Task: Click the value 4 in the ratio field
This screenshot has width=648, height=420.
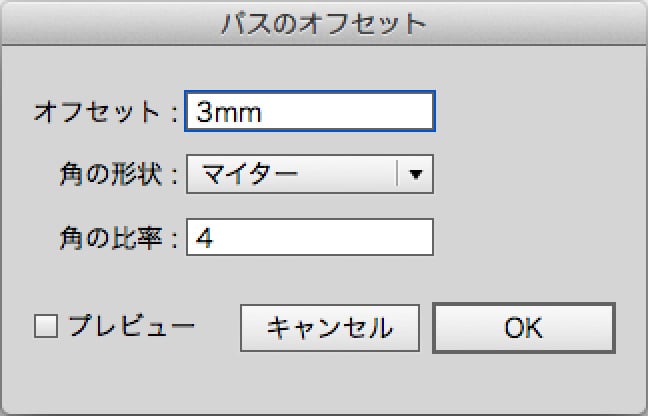Action: pos(205,238)
